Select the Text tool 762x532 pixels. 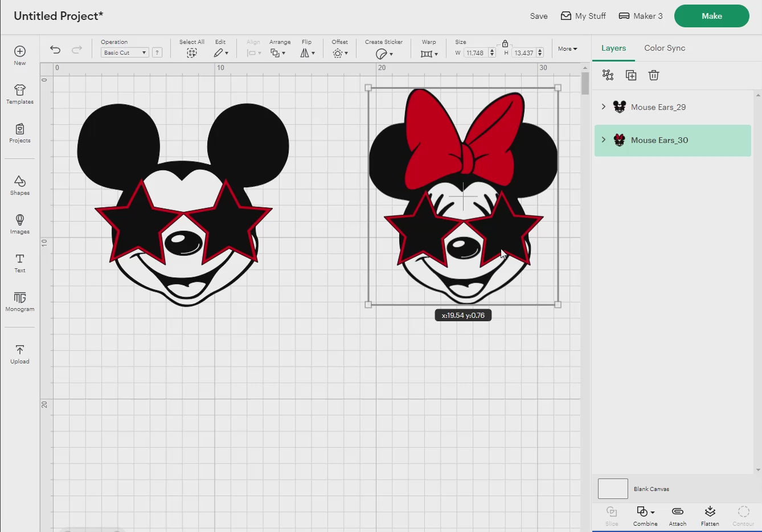[x=20, y=263]
